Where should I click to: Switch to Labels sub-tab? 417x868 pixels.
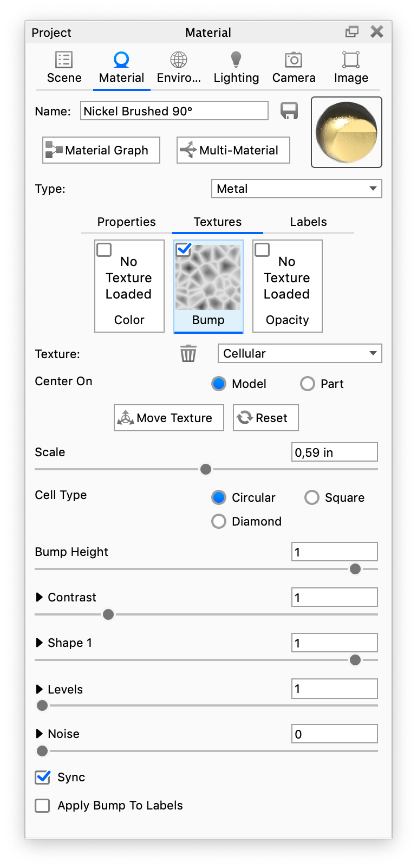[x=309, y=222]
